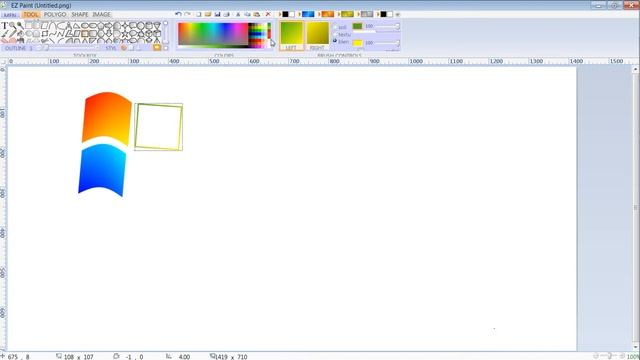
Task: Paste from clipboard using paste icon
Action: click(x=257, y=14)
